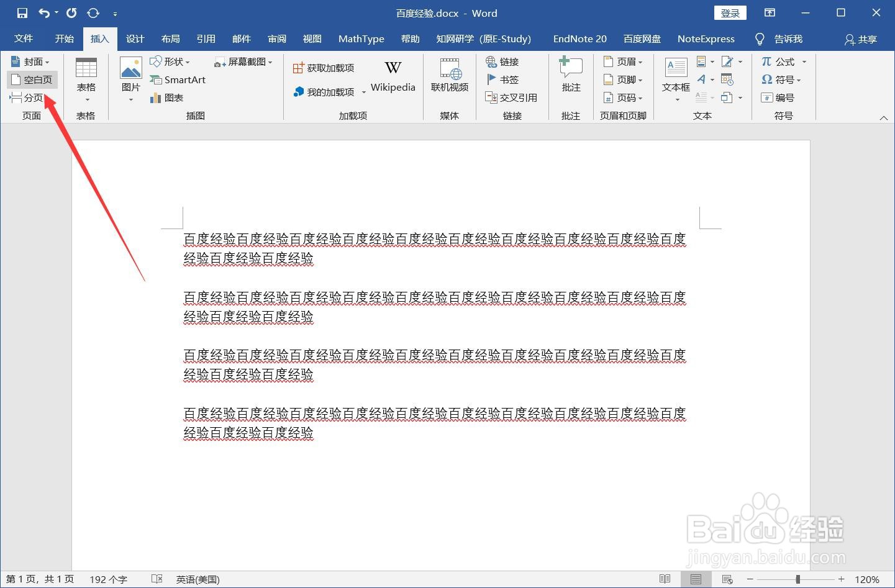Open the 图片 picture insert tool
The width and height of the screenshot is (895, 588).
pyautogui.click(x=130, y=78)
